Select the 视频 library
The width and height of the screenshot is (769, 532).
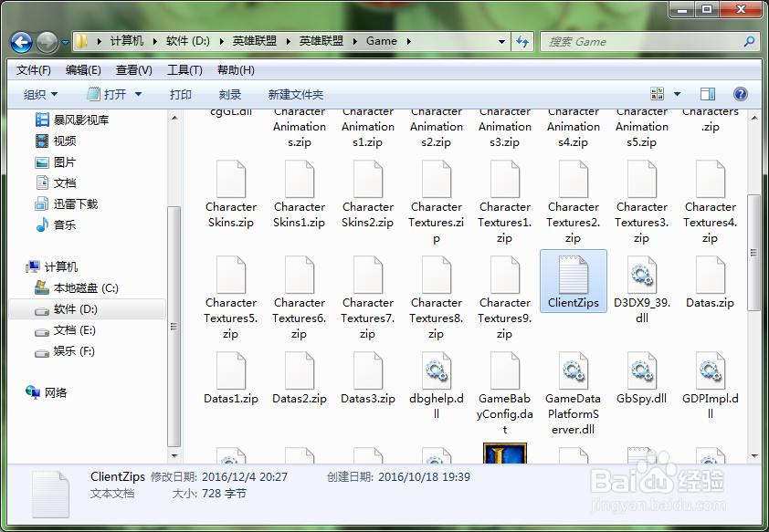click(56, 141)
